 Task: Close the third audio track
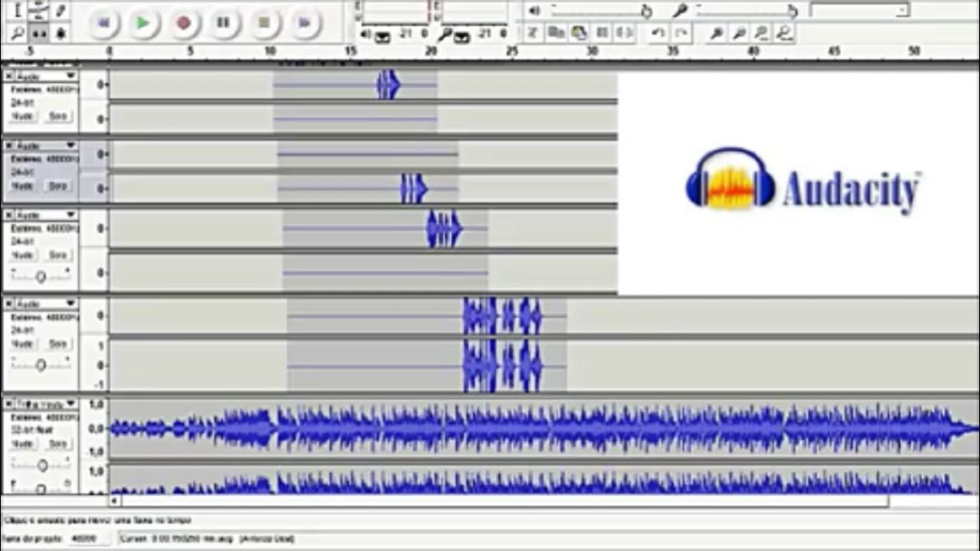[x=8, y=215]
